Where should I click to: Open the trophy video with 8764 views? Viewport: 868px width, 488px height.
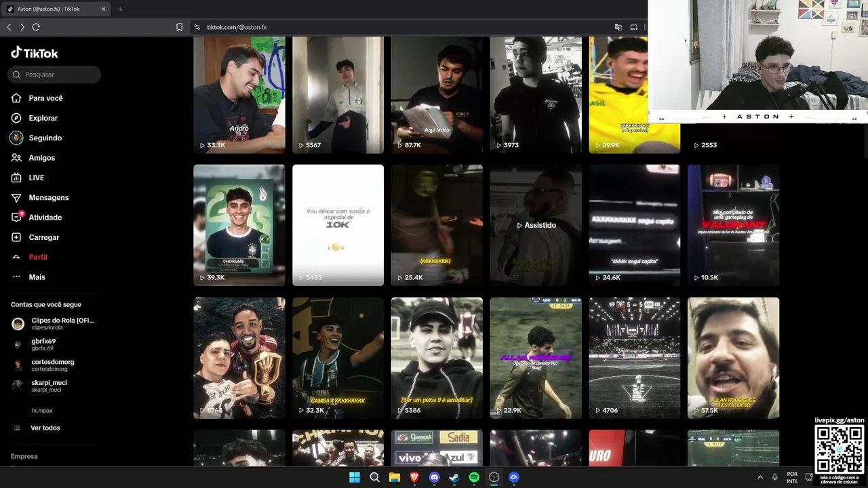(239, 358)
